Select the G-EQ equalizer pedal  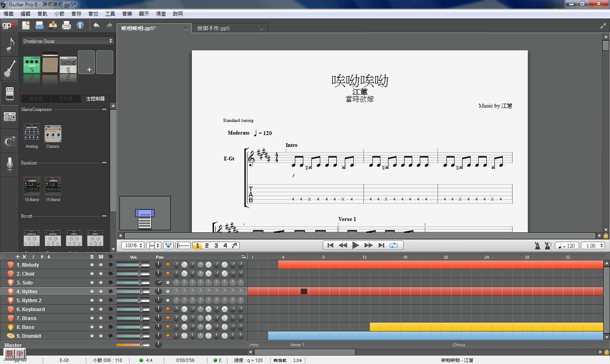(68, 65)
